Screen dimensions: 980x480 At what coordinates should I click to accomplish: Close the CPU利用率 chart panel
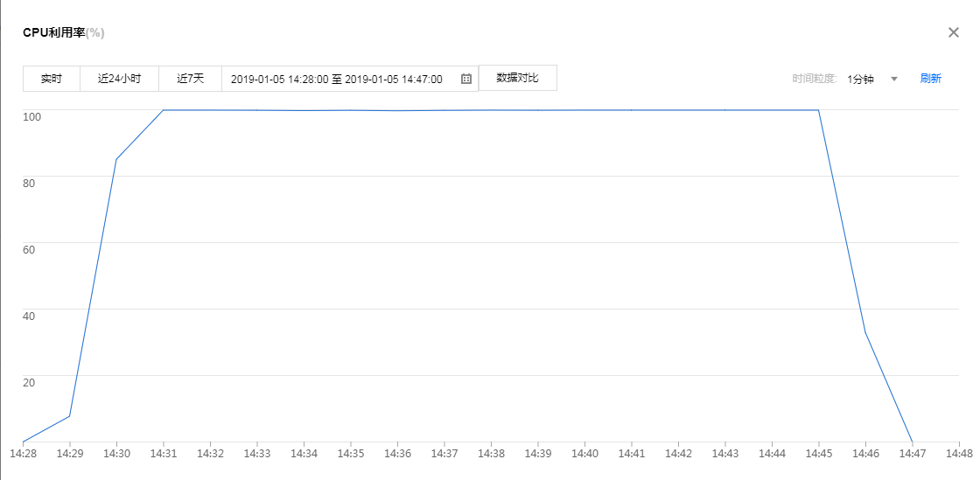pyautogui.click(x=954, y=32)
